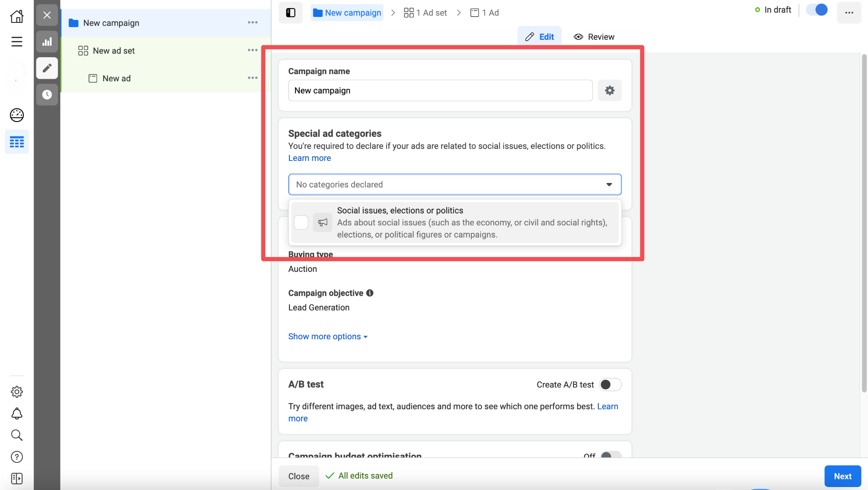Switch to the Review tab

coord(594,37)
